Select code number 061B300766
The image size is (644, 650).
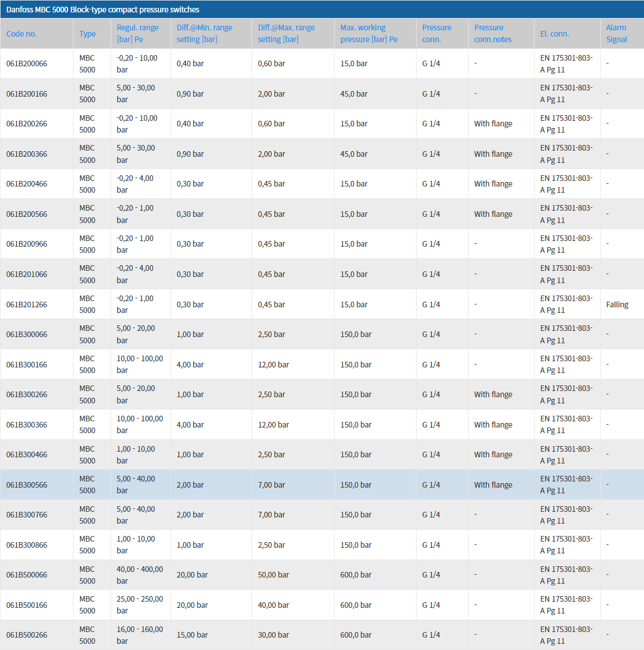click(26, 515)
